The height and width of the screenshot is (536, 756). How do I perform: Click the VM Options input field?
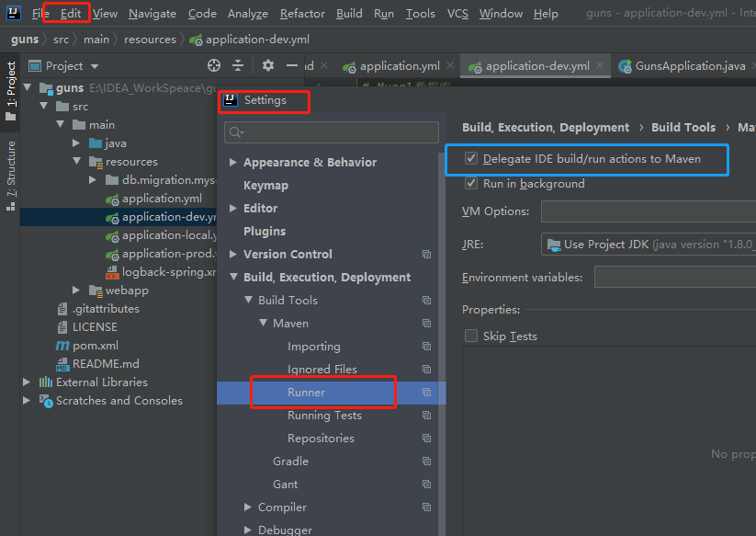point(648,211)
